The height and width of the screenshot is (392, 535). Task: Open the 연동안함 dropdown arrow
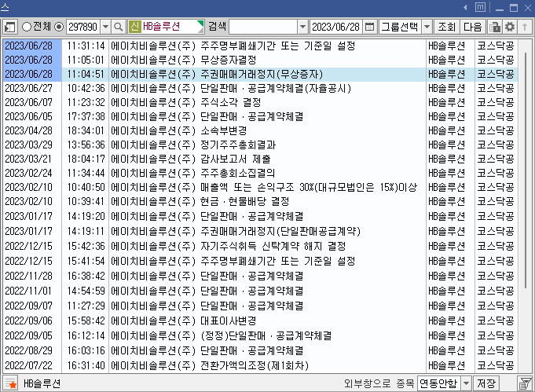pyautogui.click(x=466, y=383)
